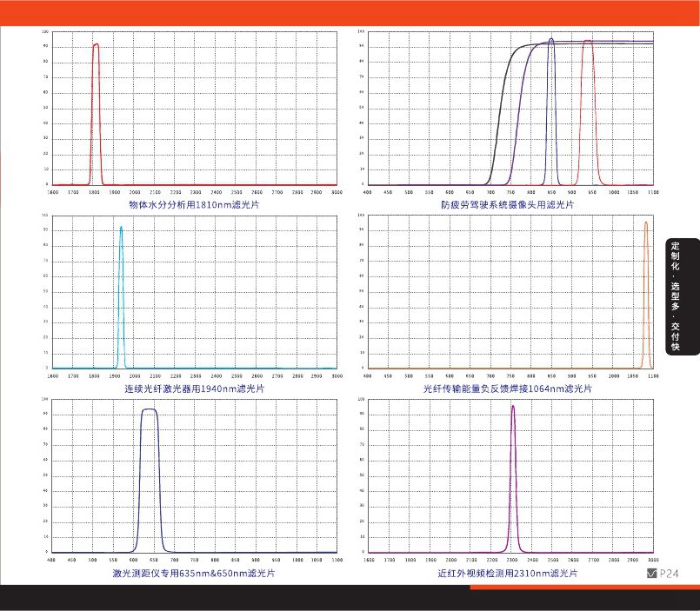Select the 激光测距仪专用635nm&650nm滤光片 caption

194,574
